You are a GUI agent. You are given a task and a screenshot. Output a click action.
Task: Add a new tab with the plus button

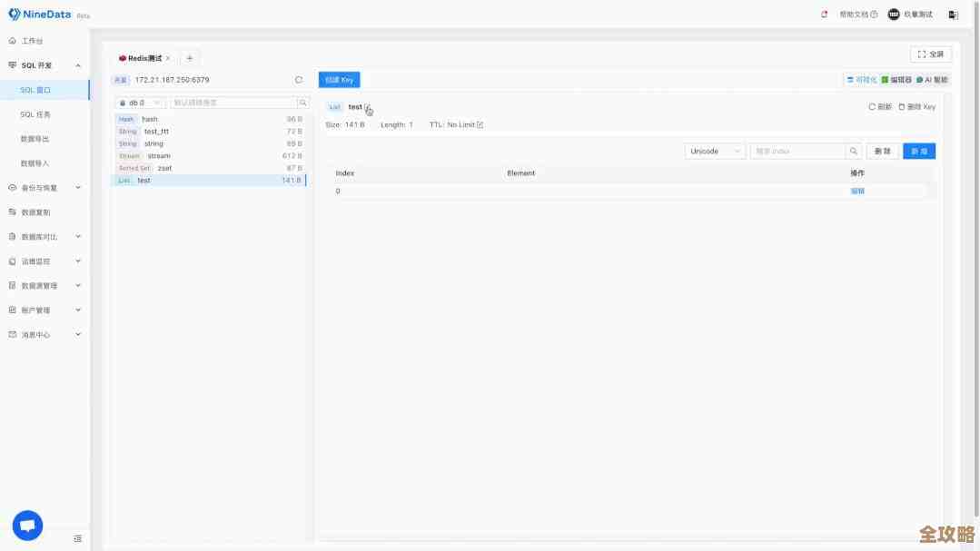coord(190,58)
